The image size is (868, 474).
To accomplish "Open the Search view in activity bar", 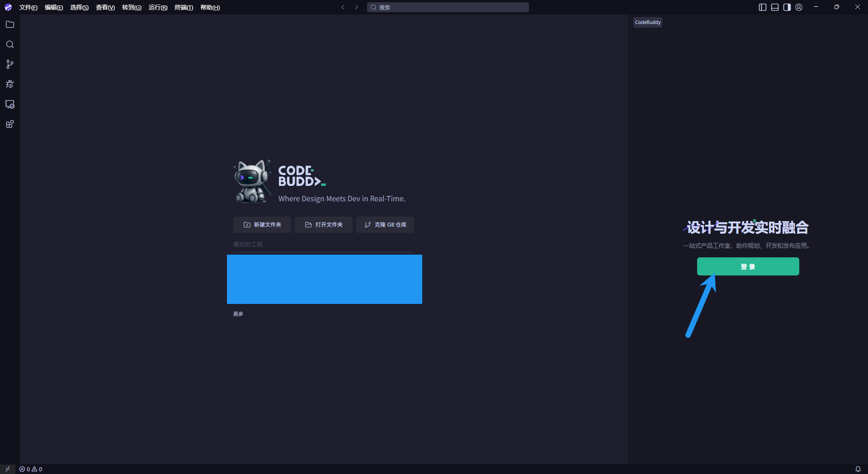I will [10, 44].
